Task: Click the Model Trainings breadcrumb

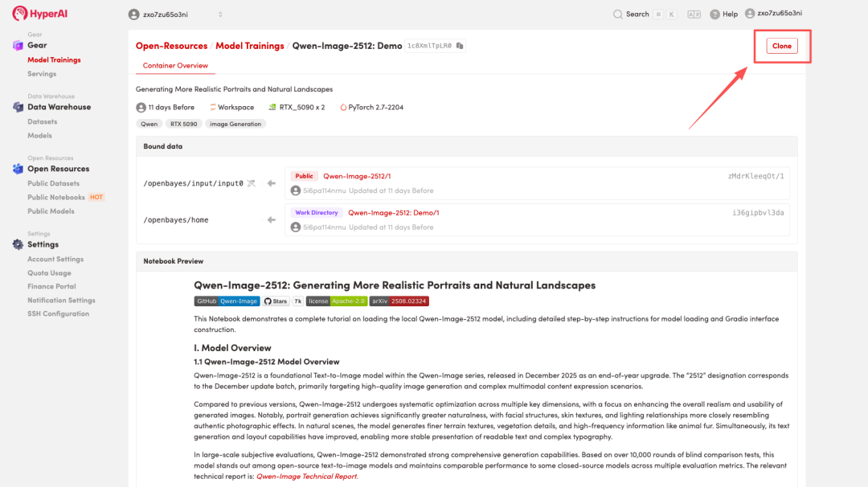Action: [x=249, y=47]
